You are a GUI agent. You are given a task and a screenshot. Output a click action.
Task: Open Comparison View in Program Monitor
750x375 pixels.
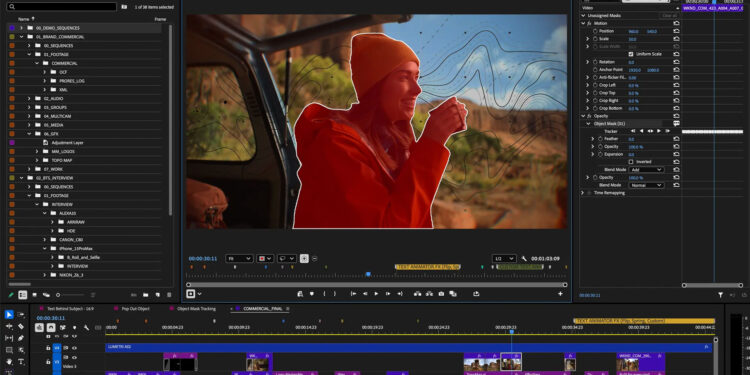[x=452, y=294]
